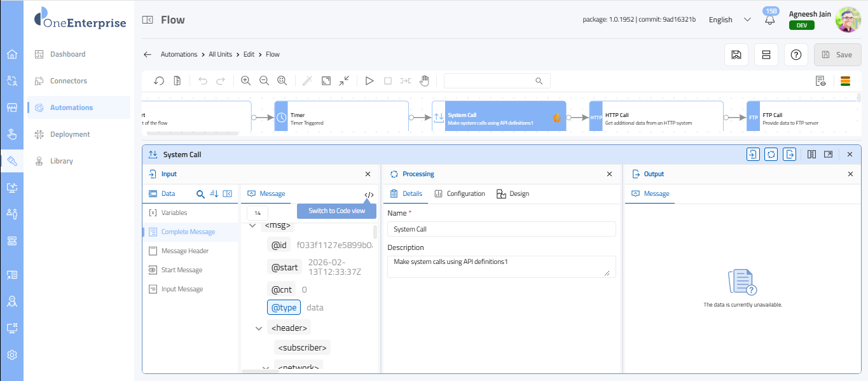Click the Timer node in the flow
Screen dimensions: 868x381
click(341, 118)
